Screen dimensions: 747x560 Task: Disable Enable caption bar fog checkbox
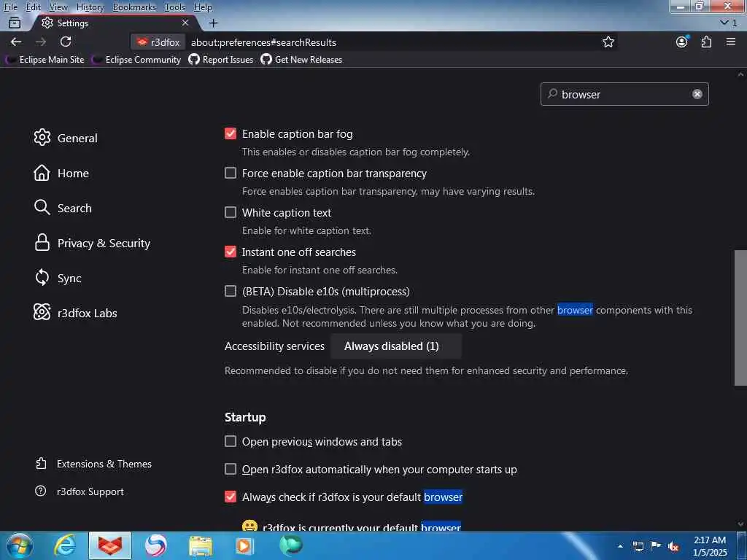pyautogui.click(x=231, y=134)
